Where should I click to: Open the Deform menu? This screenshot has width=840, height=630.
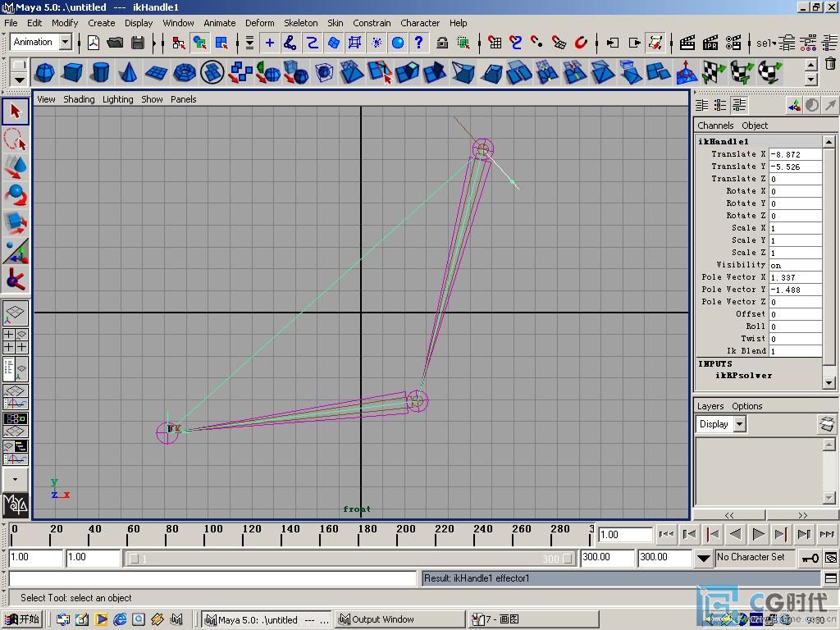[x=260, y=23]
